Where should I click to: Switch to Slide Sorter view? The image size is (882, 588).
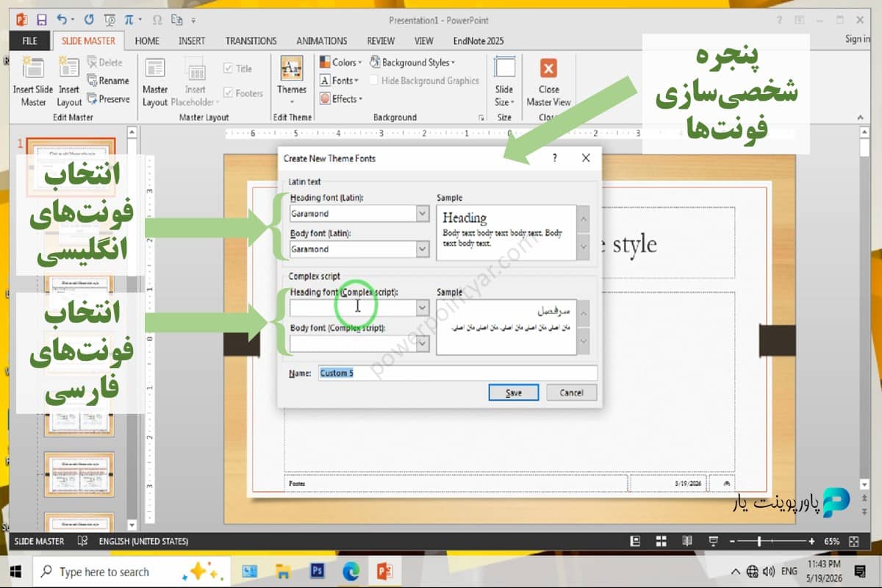(661, 541)
